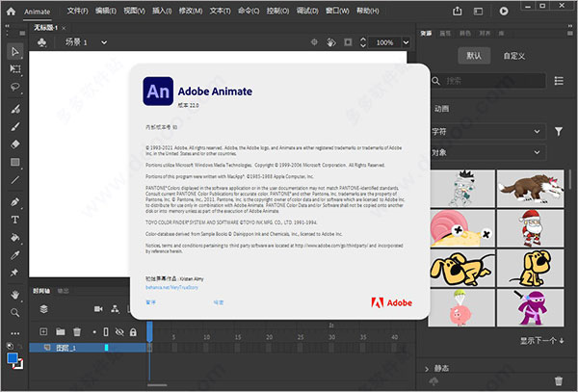Click the cyan outline color of layer 图层_1
The width and height of the screenshot is (578, 392).
click(106, 348)
